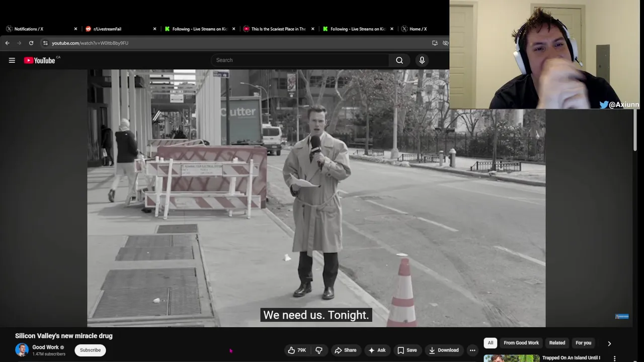Dislike the video with thumbs-down icon

click(319, 350)
